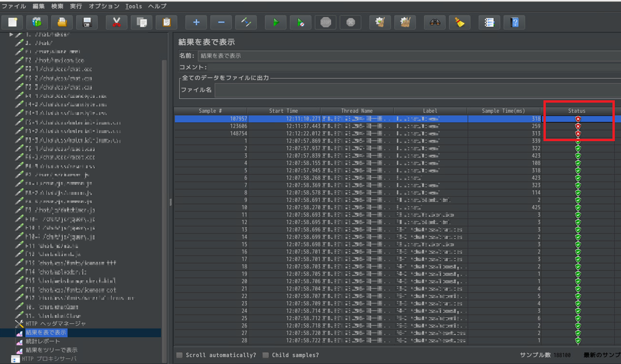Click the Cut scissors toolbar icon
621x364 pixels.
(117, 22)
